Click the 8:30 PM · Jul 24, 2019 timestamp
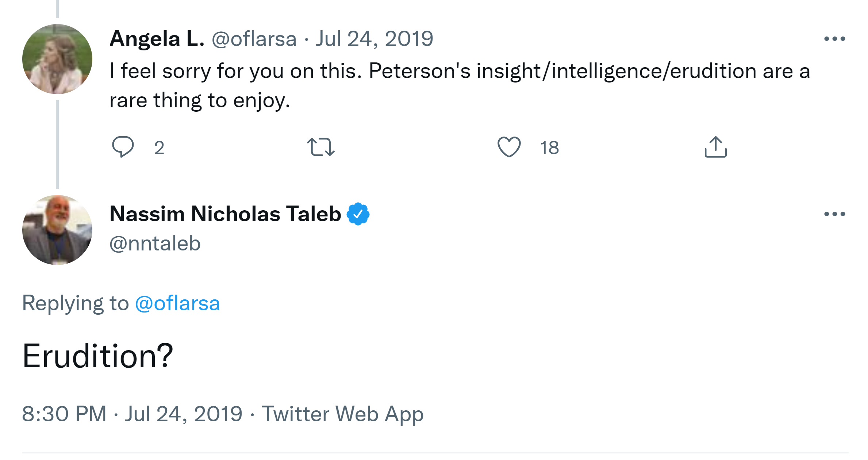Screen dimensions: 868x460 coord(132,414)
